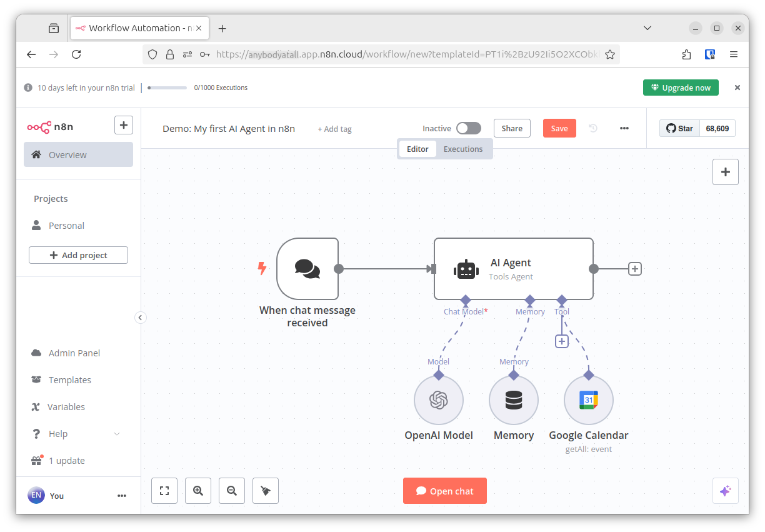Open the browser tab overview chevron

pos(647,28)
